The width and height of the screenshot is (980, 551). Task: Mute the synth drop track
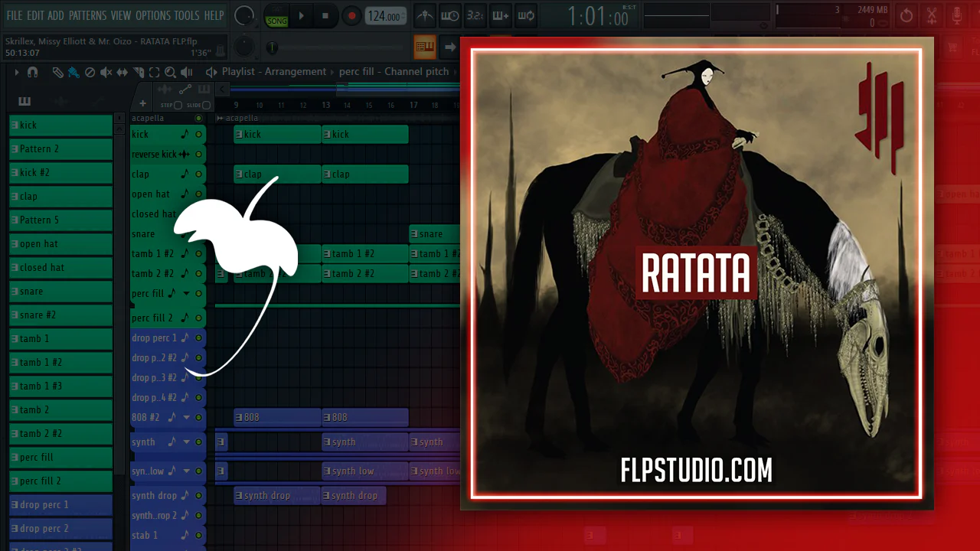198,495
